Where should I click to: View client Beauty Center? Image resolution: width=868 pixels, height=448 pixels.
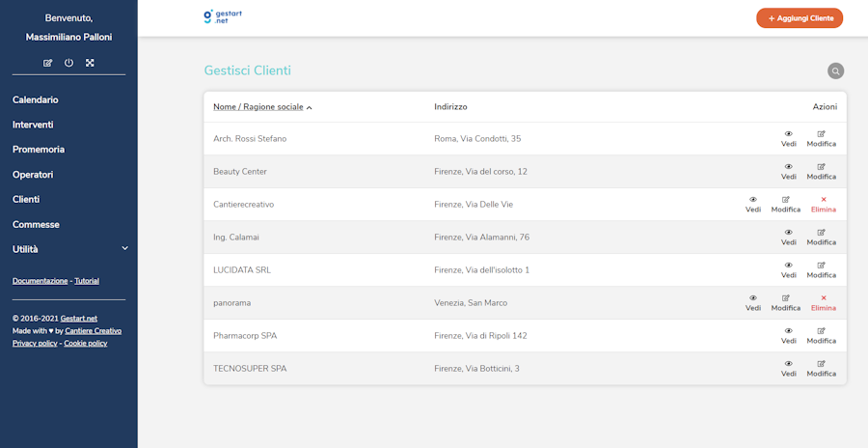[788, 171]
